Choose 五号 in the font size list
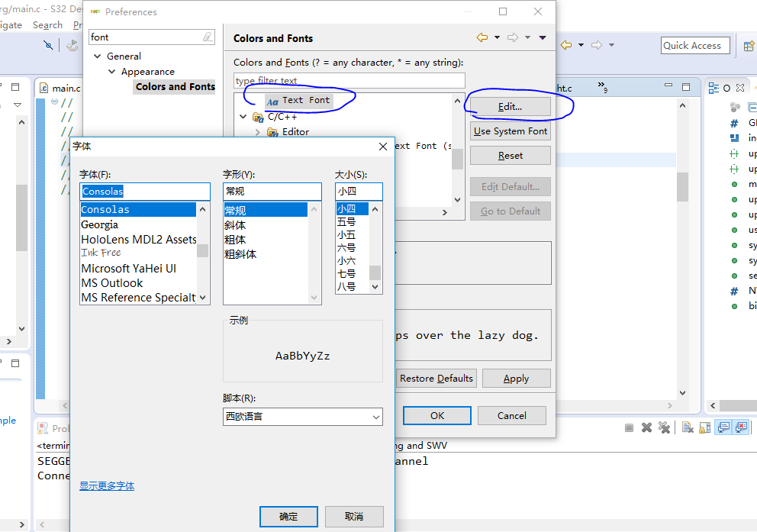 point(354,221)
